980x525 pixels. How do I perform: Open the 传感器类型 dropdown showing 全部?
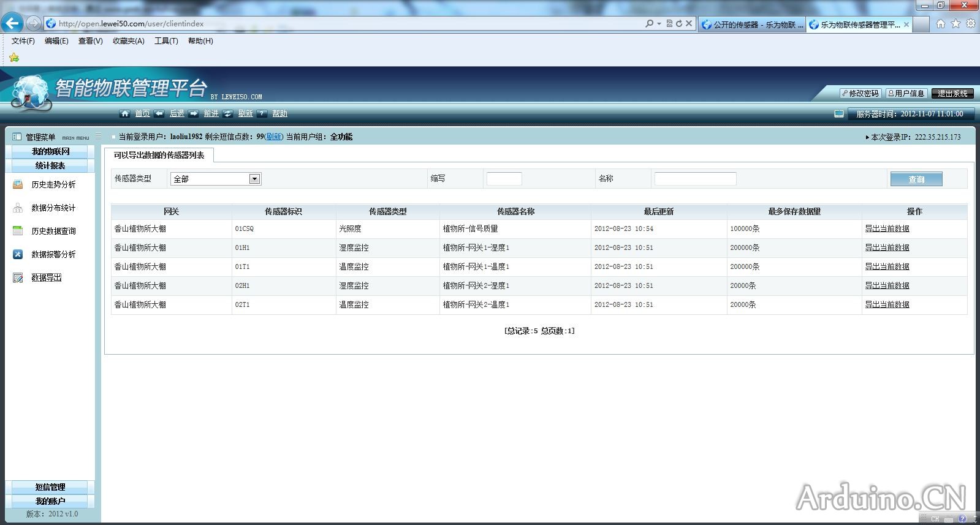(216, 179)
